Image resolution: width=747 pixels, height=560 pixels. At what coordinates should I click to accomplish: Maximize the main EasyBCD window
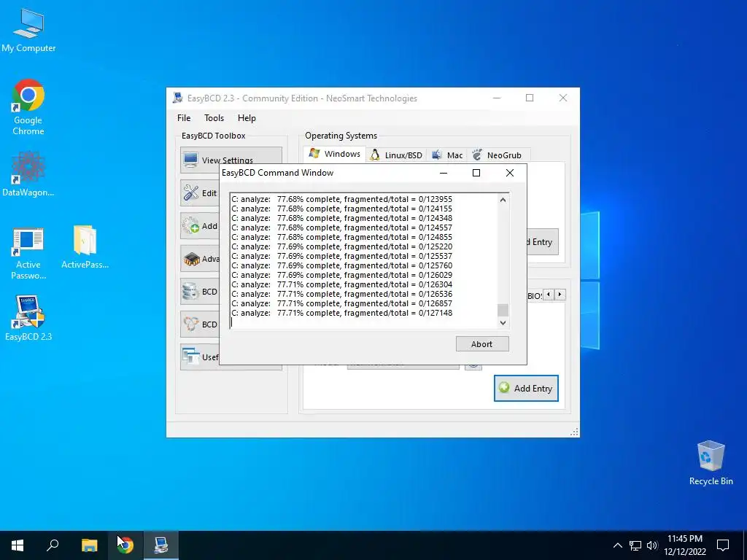click(x=530, y=98)
